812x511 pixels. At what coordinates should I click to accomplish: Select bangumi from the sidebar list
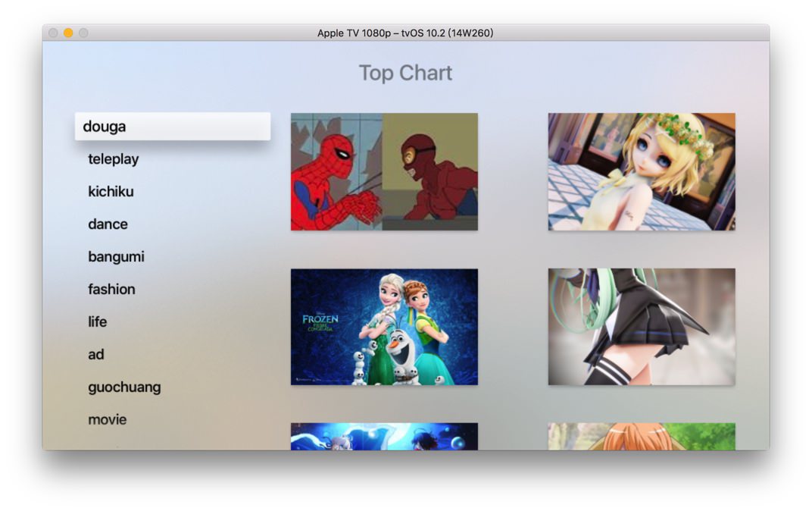[x=116, y=257]
